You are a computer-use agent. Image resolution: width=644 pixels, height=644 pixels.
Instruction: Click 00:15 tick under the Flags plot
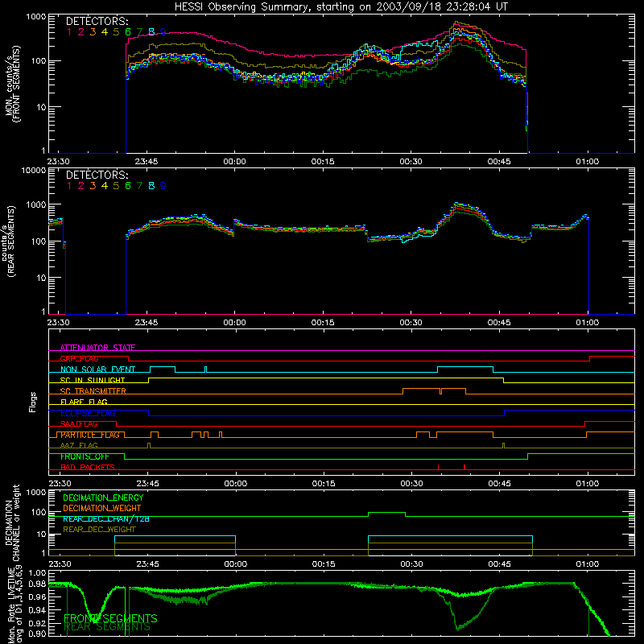[x=324, y=484]
